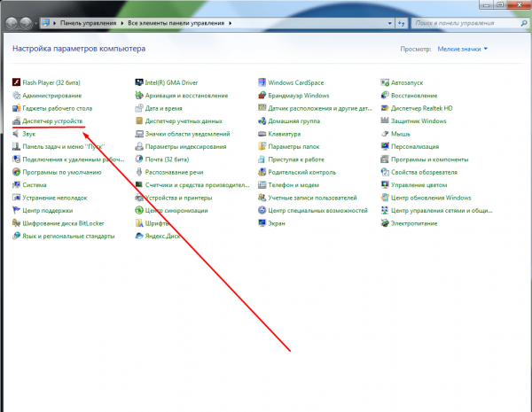The height and width of the screenshot is (412, 532).
Task: Open the Свойства обозревателя link
Action: (x=424, y=172)
